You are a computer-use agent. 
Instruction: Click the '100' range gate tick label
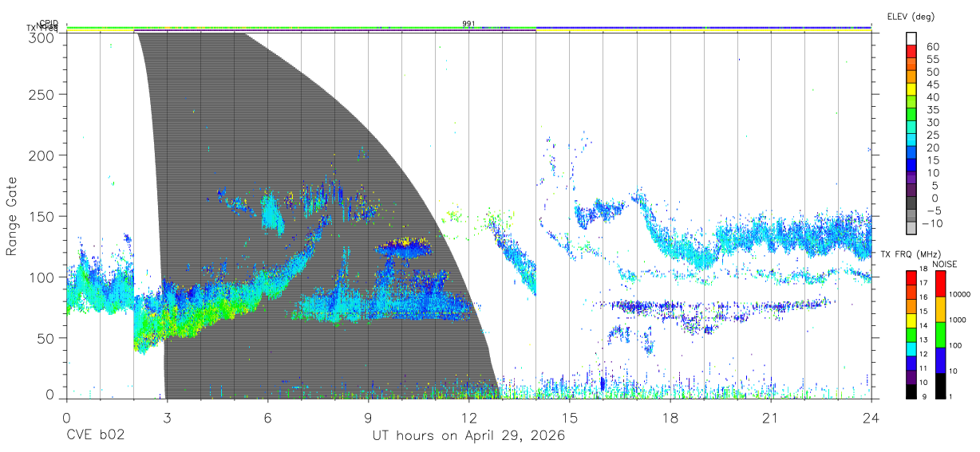tap(41, 277)
